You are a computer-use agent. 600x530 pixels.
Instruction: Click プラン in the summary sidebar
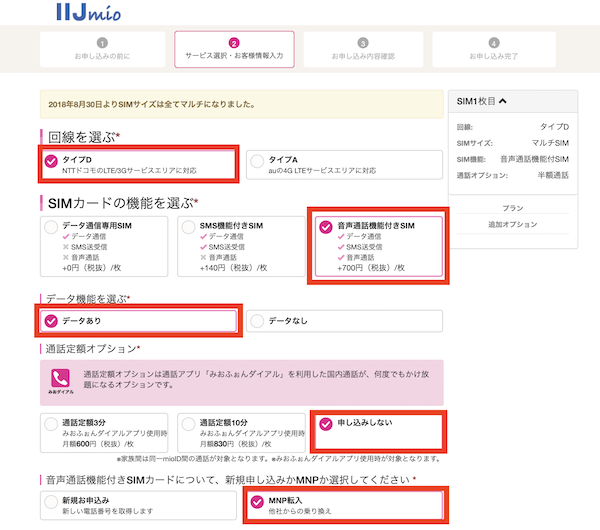click(x=513, y=208)
